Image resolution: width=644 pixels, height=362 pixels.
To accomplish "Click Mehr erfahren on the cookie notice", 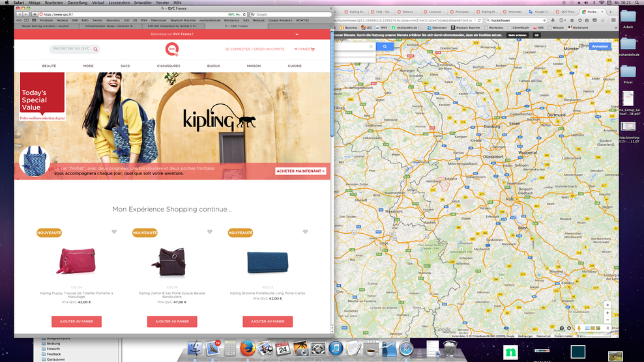I will tap(517, 35).
